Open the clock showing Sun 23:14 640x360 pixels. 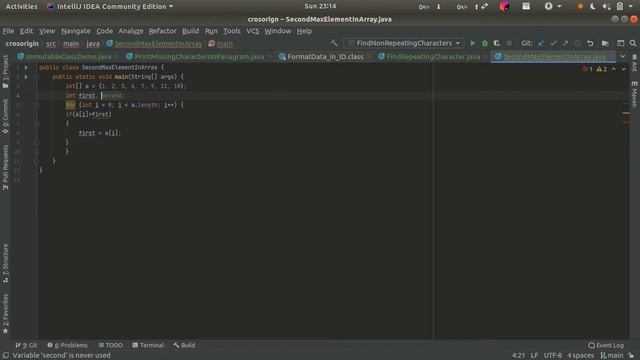coord(320,6)
